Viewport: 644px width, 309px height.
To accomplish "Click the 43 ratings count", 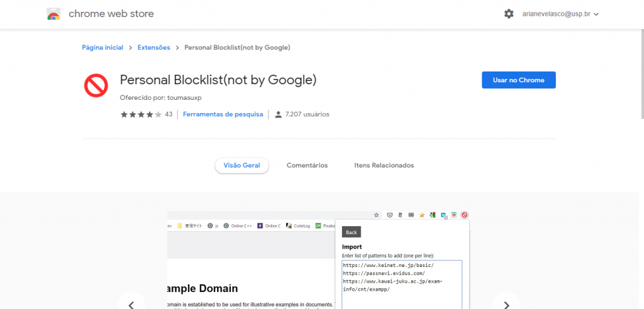I will [169, 114].
